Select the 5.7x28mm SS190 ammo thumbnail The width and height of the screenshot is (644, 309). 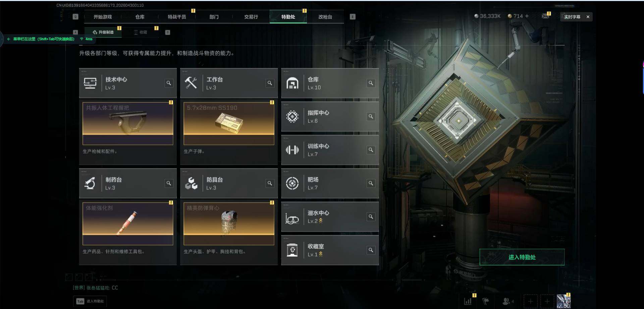[229, 123]
